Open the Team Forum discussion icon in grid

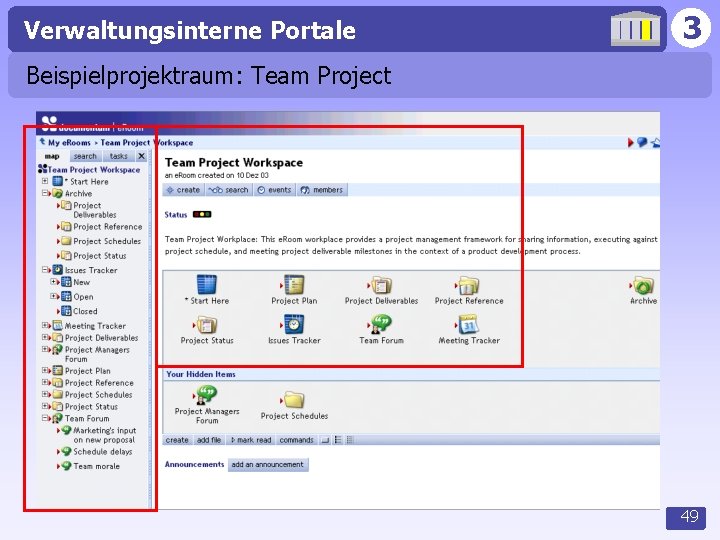(381, 324)
